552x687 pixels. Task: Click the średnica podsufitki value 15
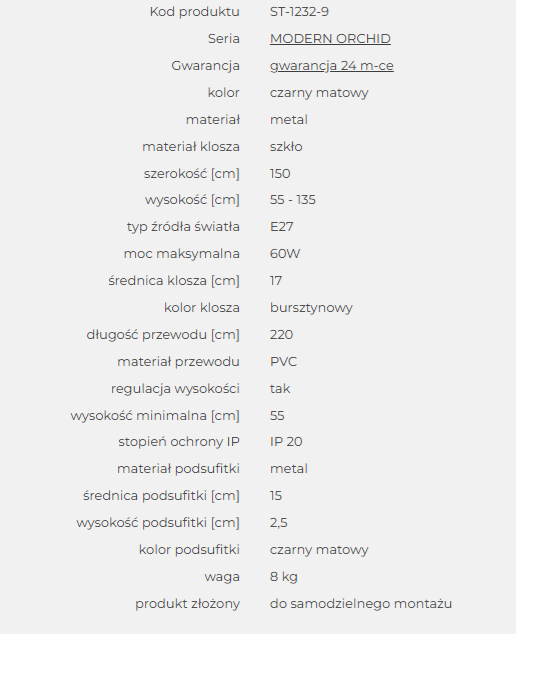coord(276,496)
